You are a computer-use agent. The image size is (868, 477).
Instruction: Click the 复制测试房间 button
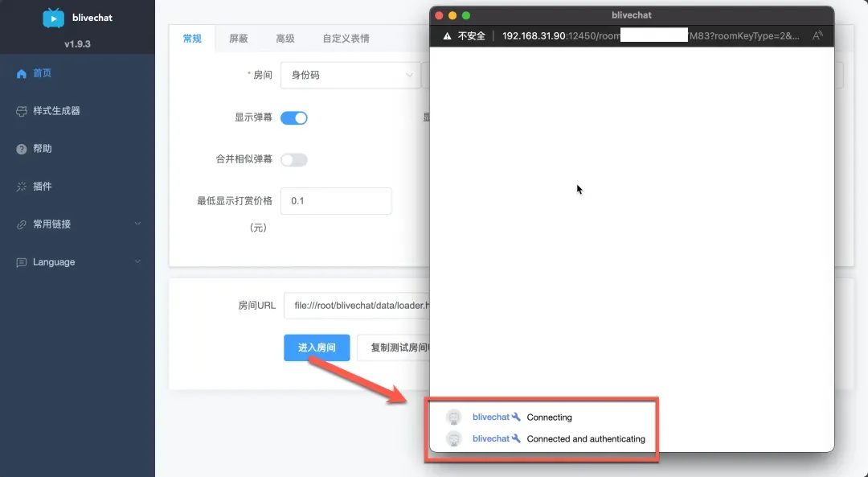[394, 348]
